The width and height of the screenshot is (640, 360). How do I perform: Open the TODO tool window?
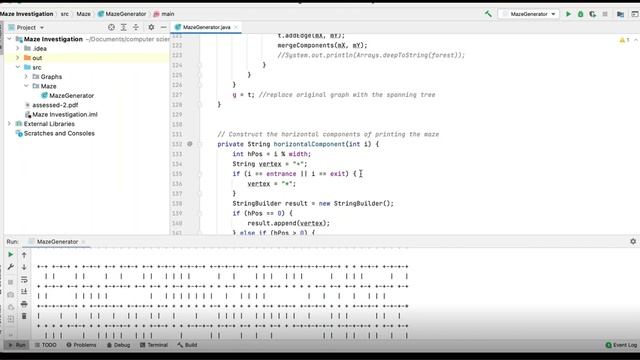coord(46,345)
